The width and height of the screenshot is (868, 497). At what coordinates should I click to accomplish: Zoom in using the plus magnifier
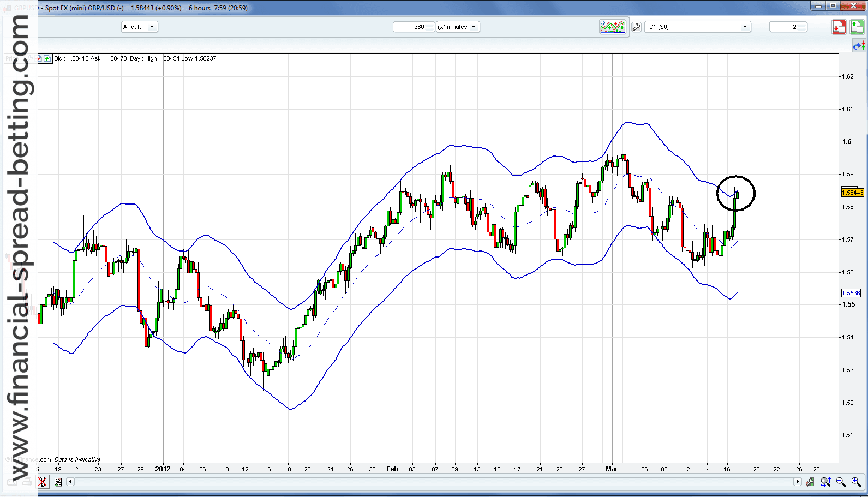(856, 482)
